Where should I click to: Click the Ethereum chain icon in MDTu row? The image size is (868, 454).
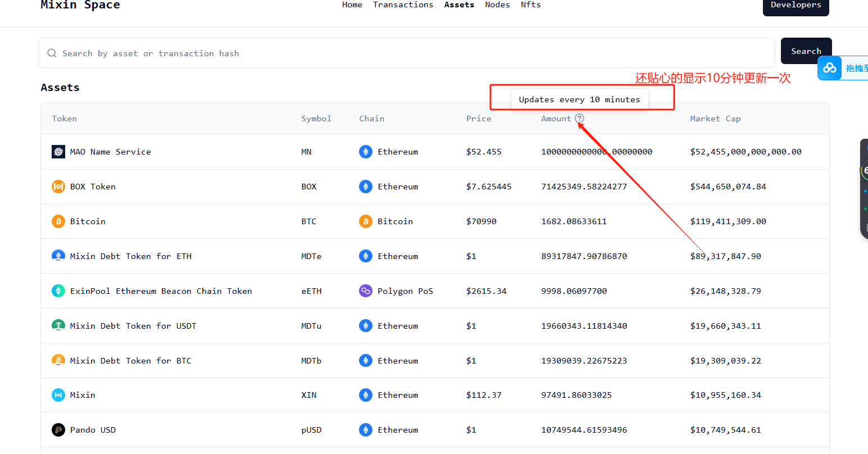tap(366, 326)
